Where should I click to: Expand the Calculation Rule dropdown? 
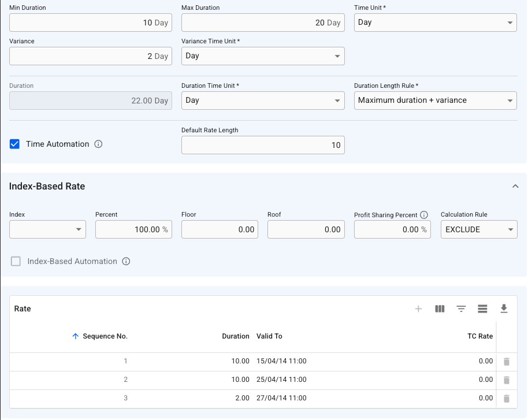(x=478, y=229)
